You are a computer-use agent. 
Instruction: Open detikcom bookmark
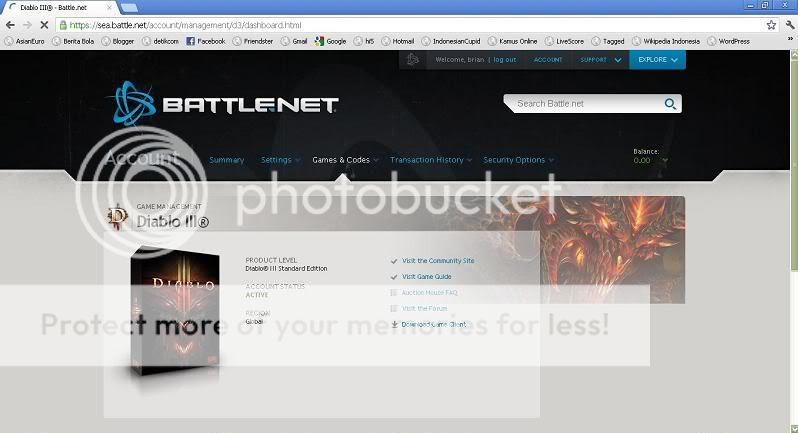[160, 41]
